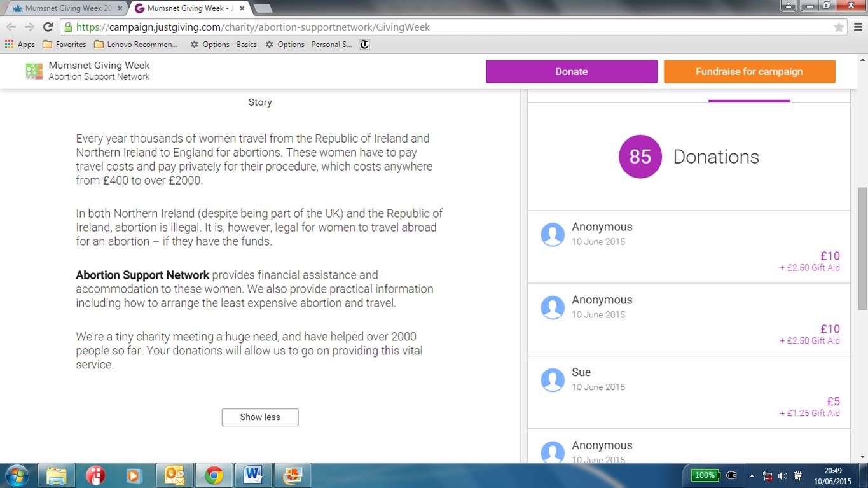Image resolution: width=868 pixels, height=488 pixels.
Task: Open the Lenovo Recommen... bookmarks folder
Action: 136,45
